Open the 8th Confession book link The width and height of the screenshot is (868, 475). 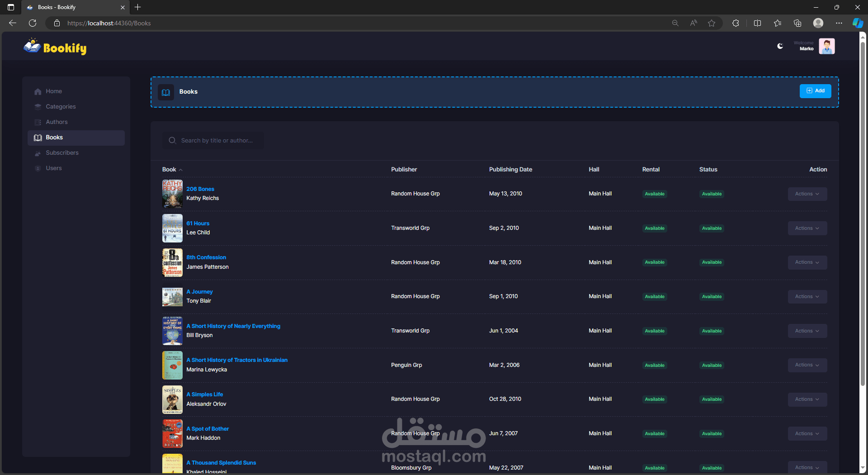click(206, 257)
